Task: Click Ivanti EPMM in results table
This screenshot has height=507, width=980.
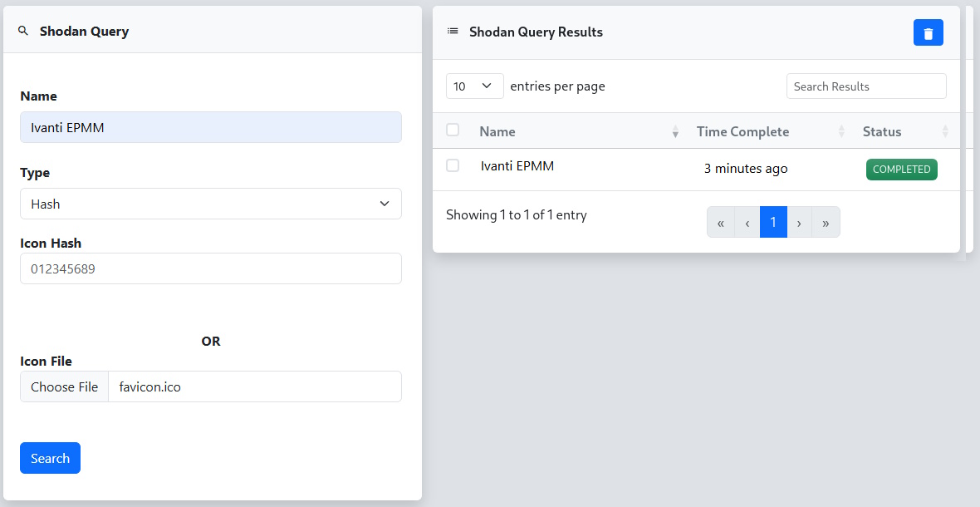Action: click(x=517, y=165)
